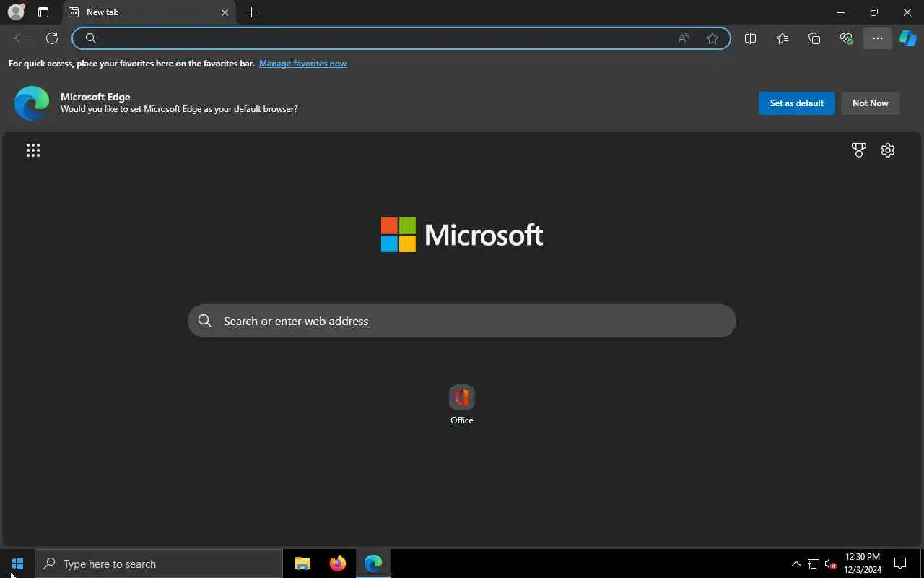Add a new tab with plus button
Viewport: 924px width, 578px height.
(x=251, y=12)
